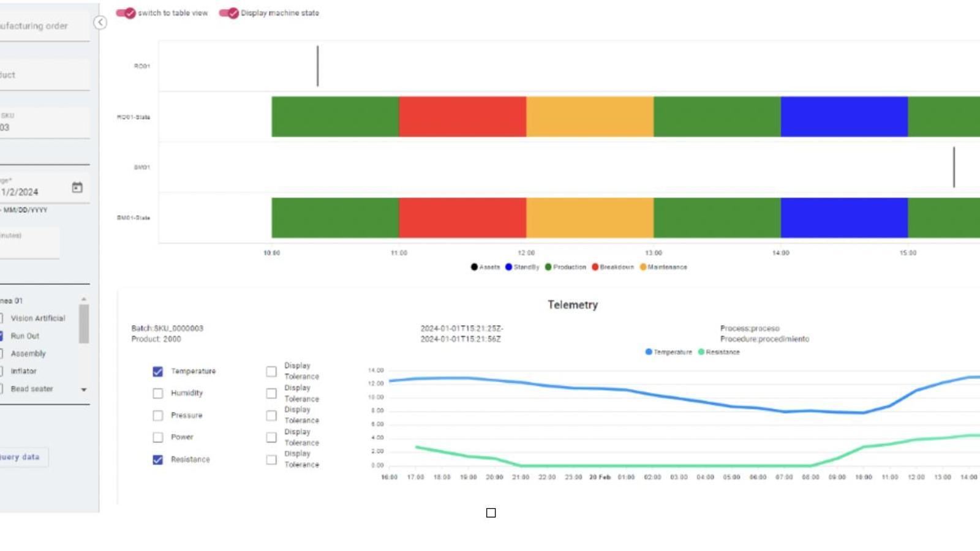The width and height of the screenshot is (980, 551).
Task: Click the green Production legend dot
Action: (548, 267)
